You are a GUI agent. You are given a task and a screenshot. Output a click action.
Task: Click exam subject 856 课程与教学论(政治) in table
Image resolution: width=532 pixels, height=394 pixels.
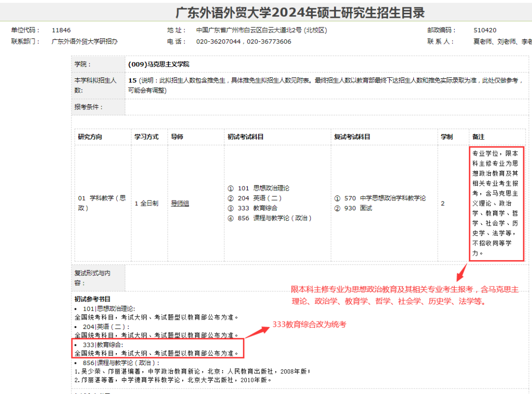(x=269, y=218)
